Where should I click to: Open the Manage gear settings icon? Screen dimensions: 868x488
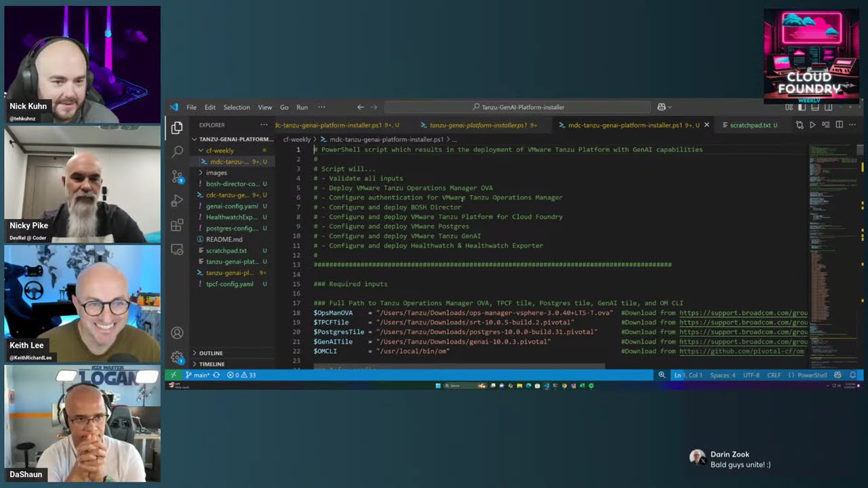click(x=177, y=357)
